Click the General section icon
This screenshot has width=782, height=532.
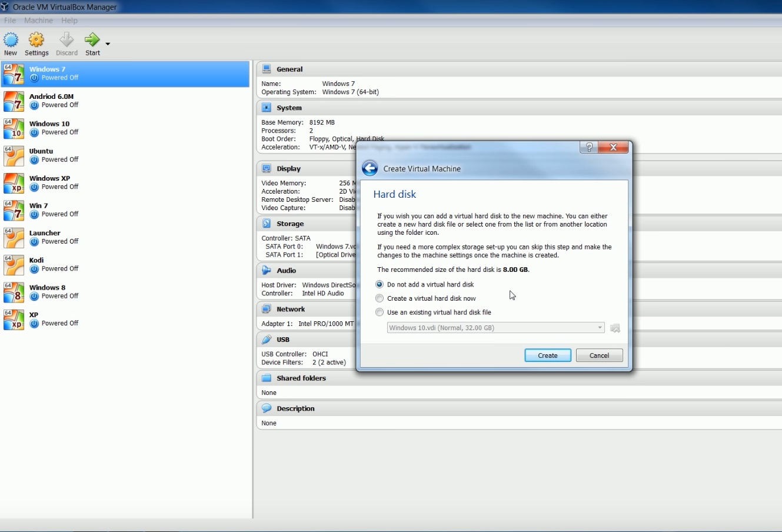click(x=267, y=69)
